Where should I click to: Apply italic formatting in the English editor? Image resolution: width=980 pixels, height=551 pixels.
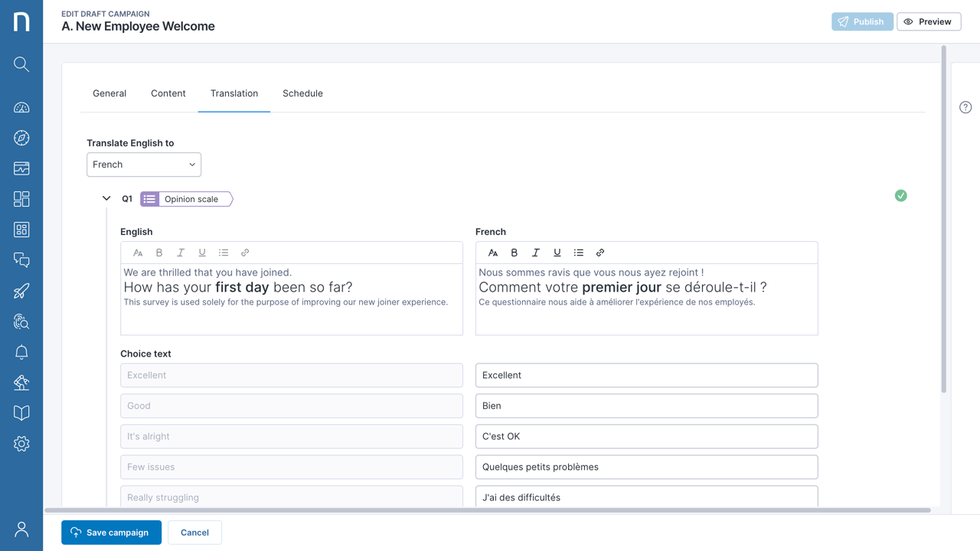pyautogui.click(x=180, y=252)
